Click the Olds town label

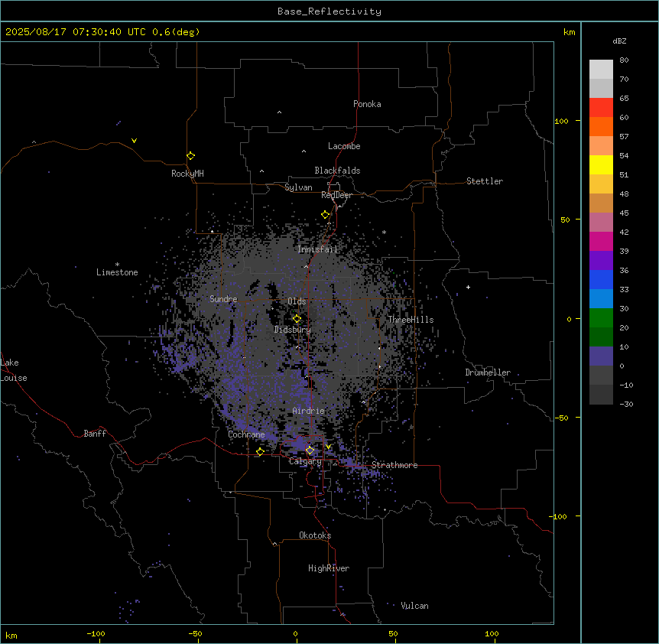click(297, 301)
